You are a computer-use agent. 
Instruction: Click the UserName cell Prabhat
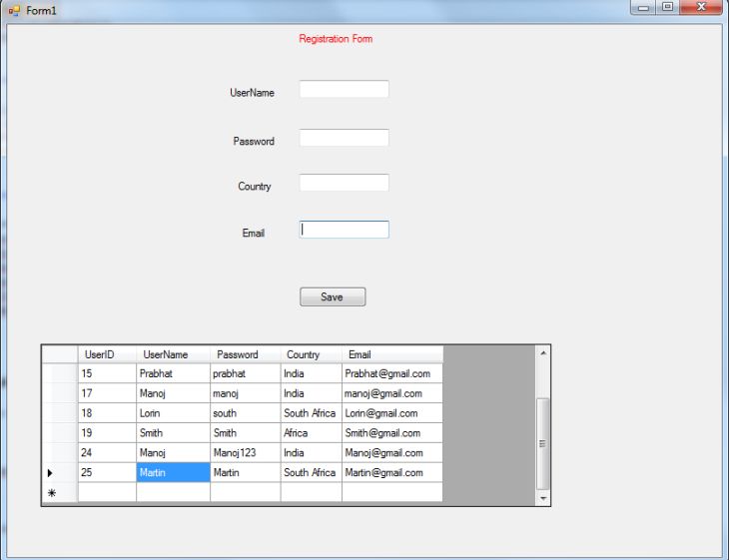pyautogui.click(x=173, y=373)
